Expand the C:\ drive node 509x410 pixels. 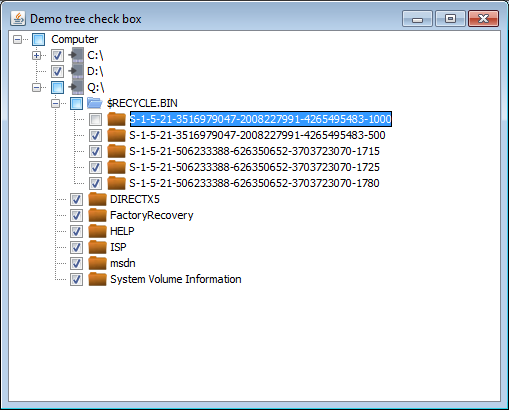36,55
